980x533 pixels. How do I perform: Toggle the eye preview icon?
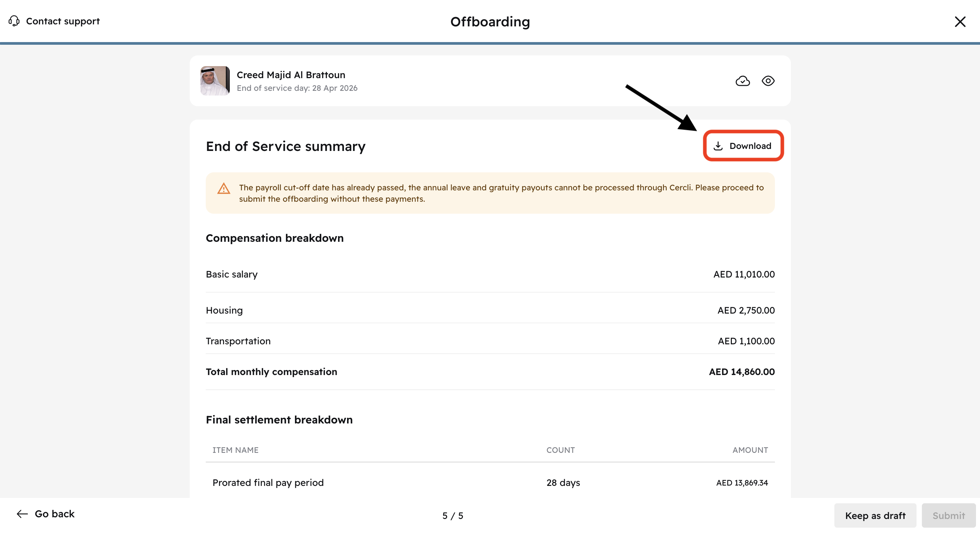(768, 81)
